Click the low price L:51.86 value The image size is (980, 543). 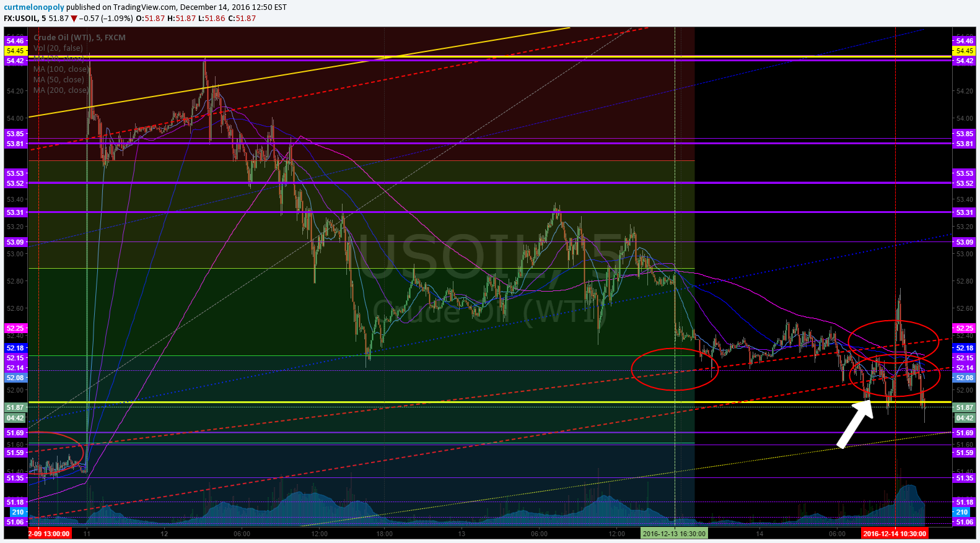coord(212,19)
